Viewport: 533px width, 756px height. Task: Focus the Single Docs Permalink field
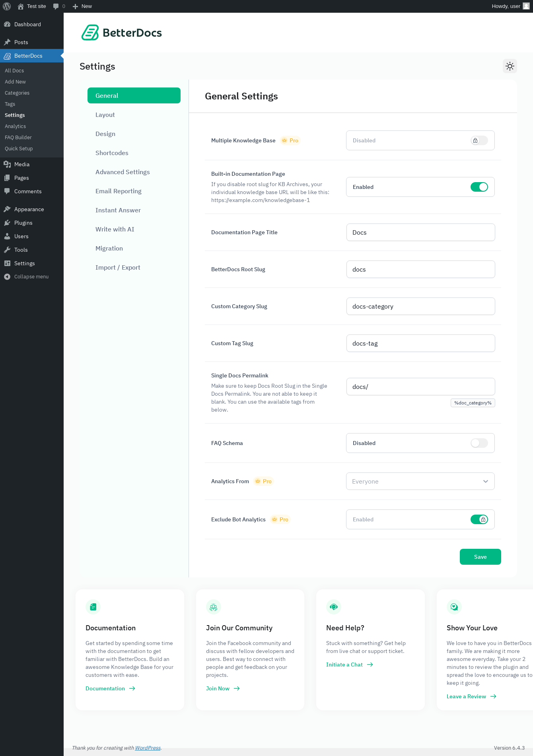click(x=421, y=387)
